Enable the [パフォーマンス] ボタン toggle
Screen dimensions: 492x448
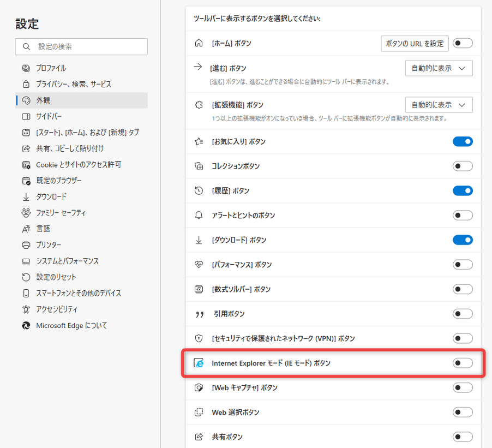pyautogui.click(x=463, y=264)
